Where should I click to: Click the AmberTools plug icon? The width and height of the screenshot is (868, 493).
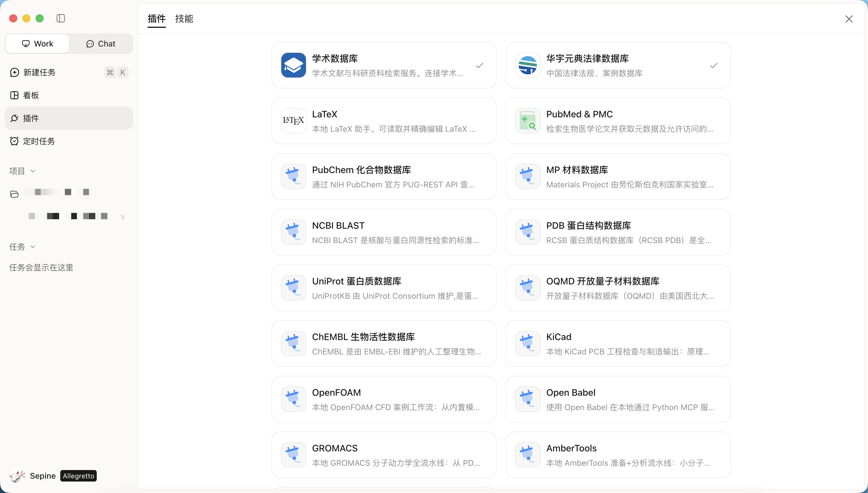click(528, 455)
